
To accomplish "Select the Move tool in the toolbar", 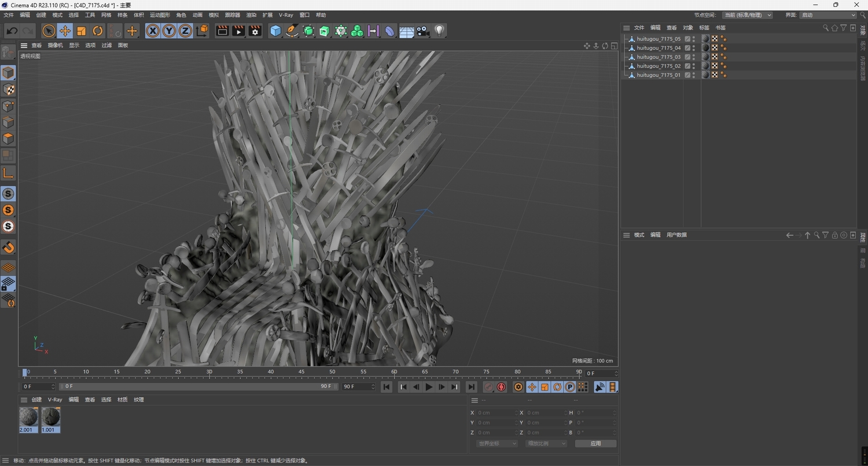I will tap(65, 31).
